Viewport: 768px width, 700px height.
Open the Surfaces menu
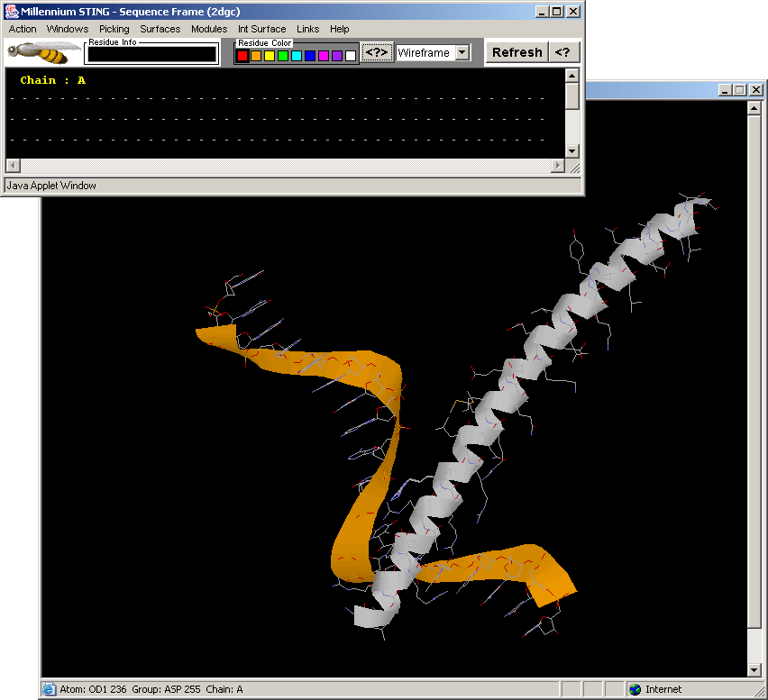160,29
